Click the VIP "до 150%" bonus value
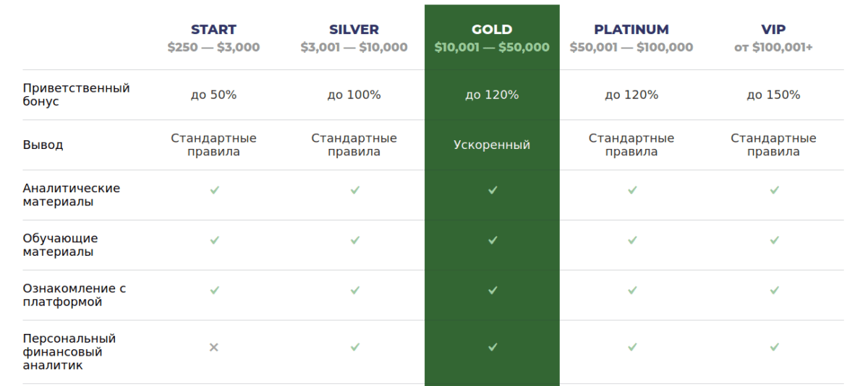Viewport: 868px width, 386px height. tap(773, 95)
